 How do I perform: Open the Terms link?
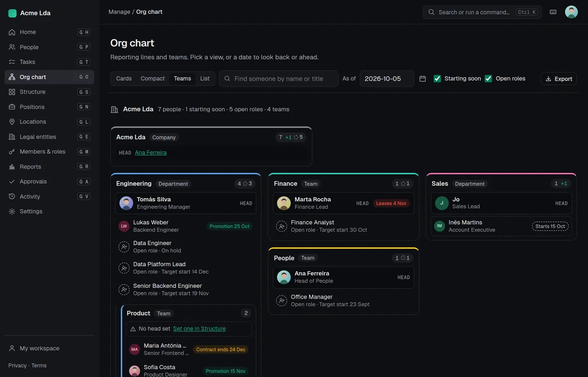pyautogui.click(x=39, y=366)
